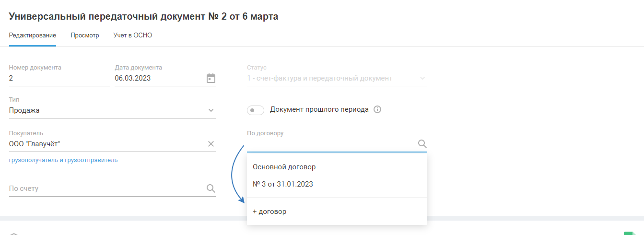Viewport: 644px width, 235px height.
Task: Open the calendar date picker icon
Action: click(211, 78)
